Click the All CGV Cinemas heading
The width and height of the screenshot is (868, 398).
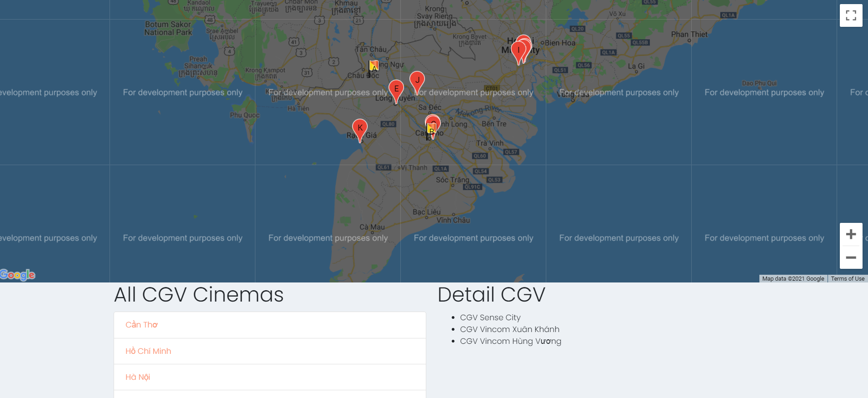(199, 294)
